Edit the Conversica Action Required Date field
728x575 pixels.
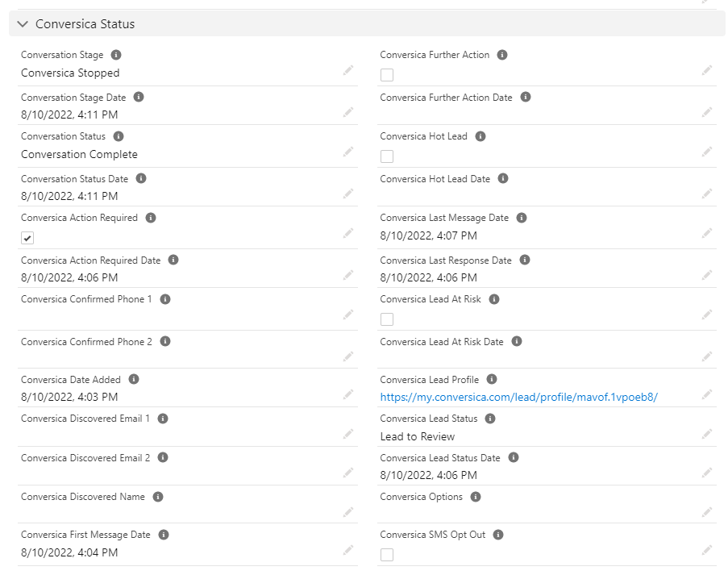(348, 275)
